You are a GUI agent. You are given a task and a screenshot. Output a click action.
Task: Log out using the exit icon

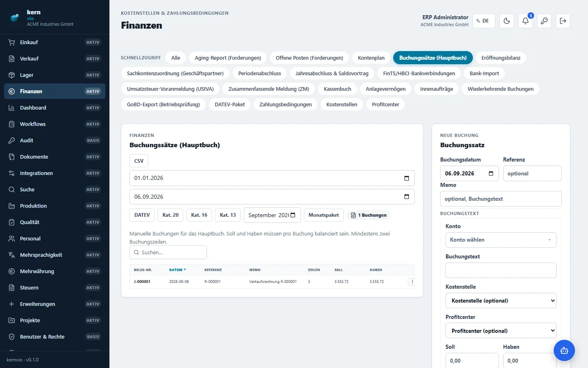563,21
